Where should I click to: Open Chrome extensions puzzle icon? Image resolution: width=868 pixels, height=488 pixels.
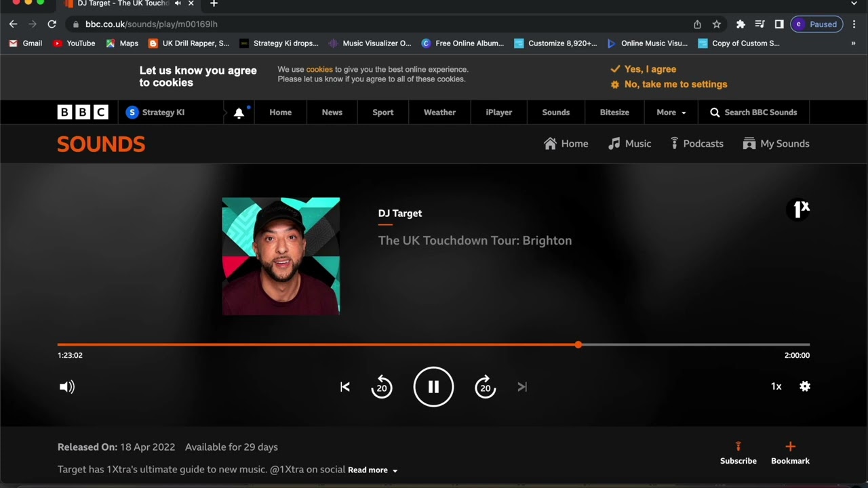[x=741, y=24]
